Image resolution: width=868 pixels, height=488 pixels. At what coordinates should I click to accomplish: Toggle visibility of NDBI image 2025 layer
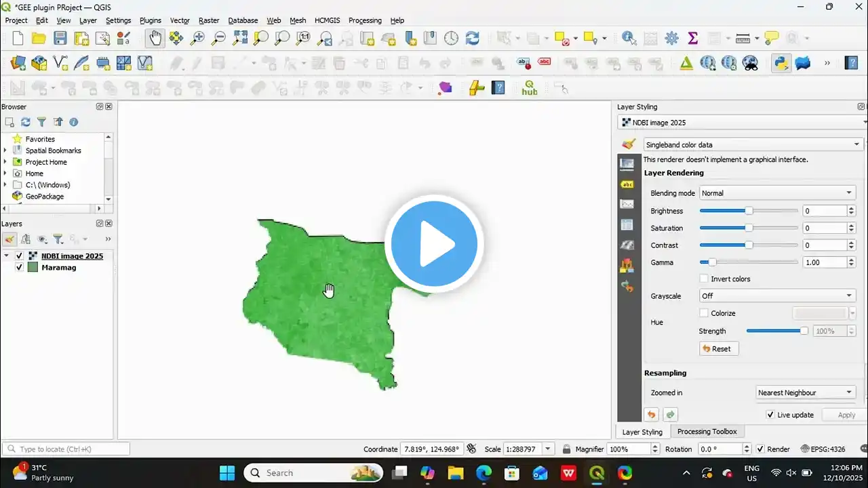(x=19, y=256)
